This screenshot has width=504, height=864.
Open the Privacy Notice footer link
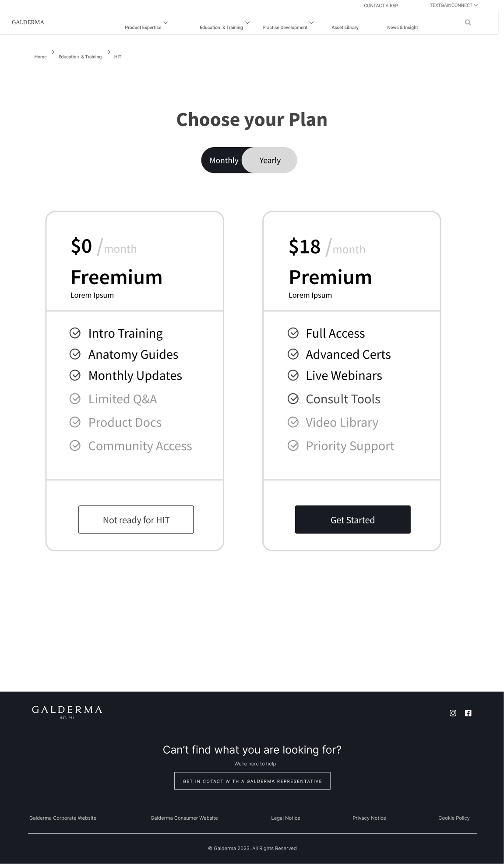pos(369,818)
